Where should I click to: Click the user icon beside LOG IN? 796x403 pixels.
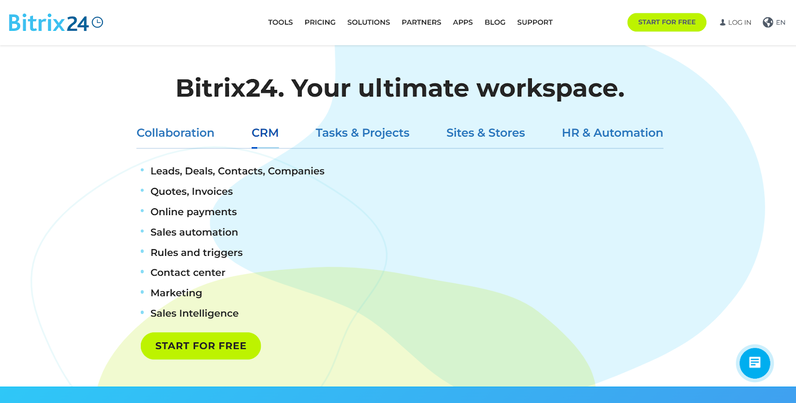pyautogui.click(x=722, y=22)
